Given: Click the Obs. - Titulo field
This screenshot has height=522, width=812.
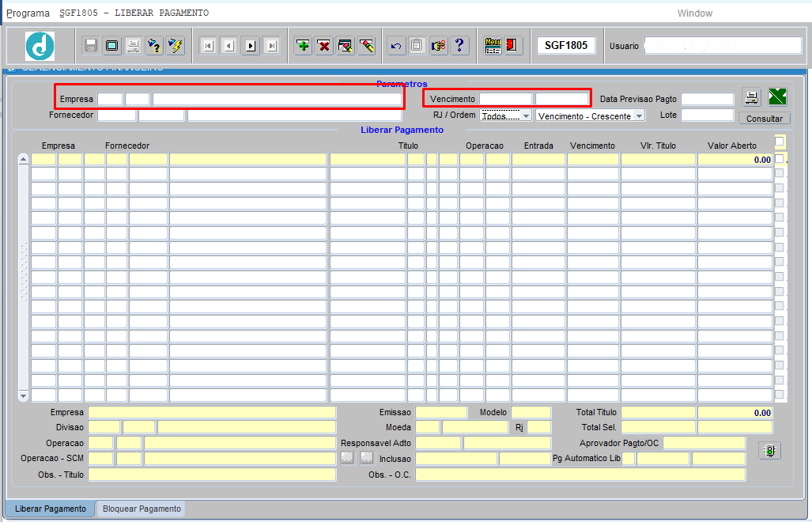Looking at the screenshot, I should (x=213, y=475).
